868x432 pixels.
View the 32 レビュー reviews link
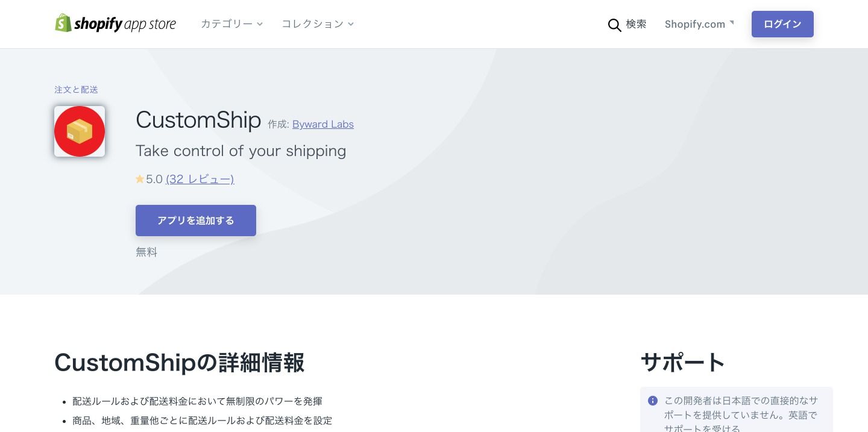200,179
